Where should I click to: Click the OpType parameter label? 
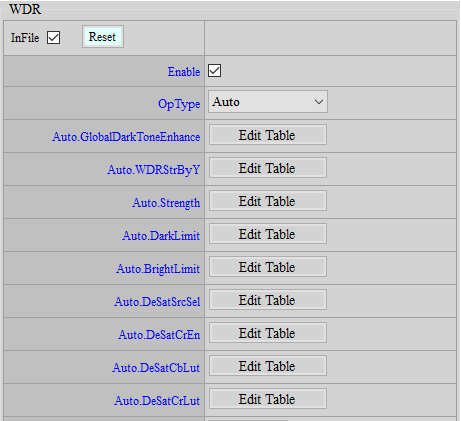(x=179, y=104)
